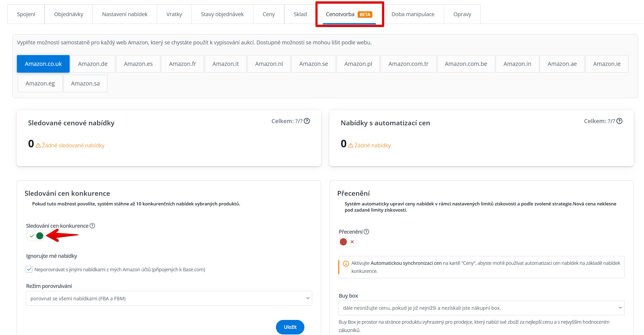Uncheck Neporovnávat s jinými nabídkami checkbox
Screen dimensions: 644x335
coord(29,269)
